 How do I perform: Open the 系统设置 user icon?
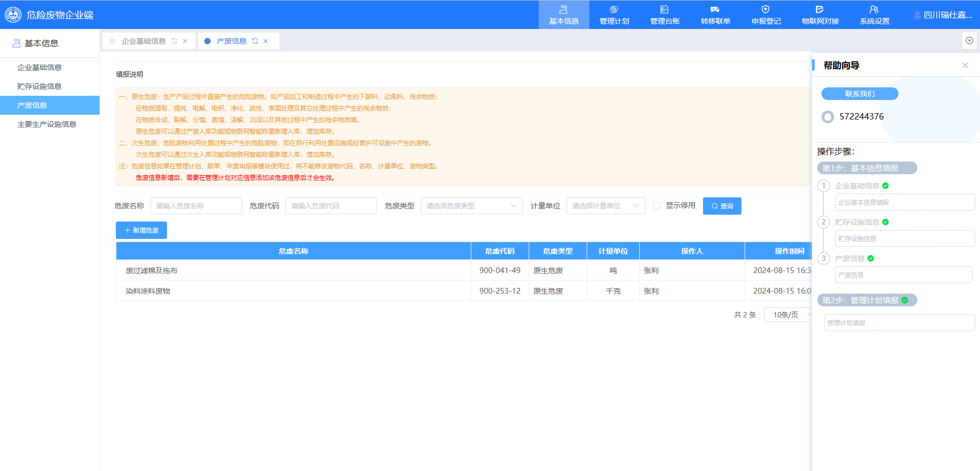point(874,10)
